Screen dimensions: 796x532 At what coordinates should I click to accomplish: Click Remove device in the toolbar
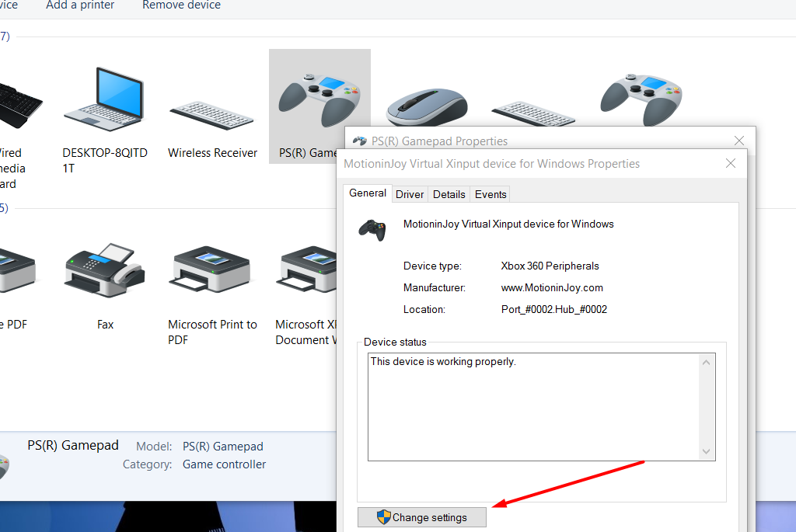coord(181,5)
